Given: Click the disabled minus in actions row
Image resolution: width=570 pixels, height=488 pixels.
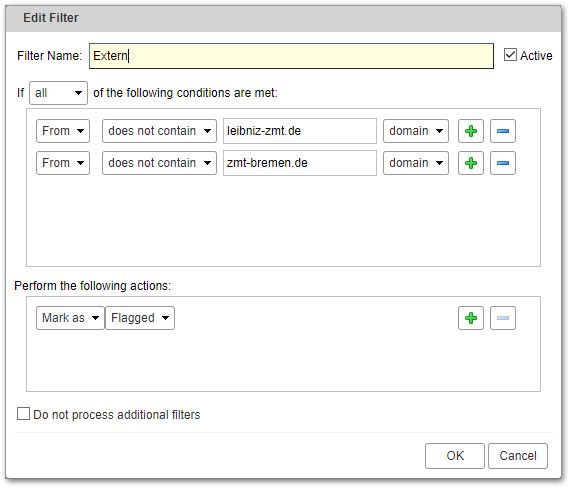Looking at the screenshot, I should [503, 318].
